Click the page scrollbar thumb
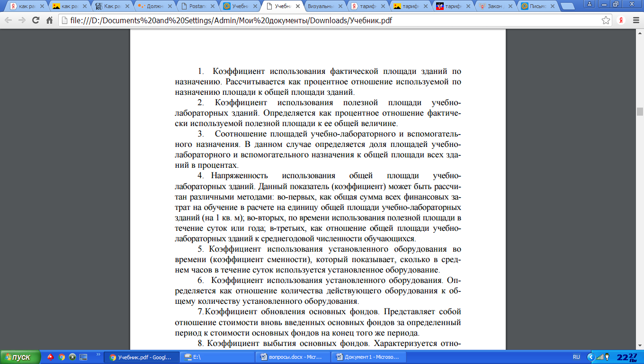Image resolution: width=644 pixels, height=364 pixels. pyautogui.click(x=640, y=111)
